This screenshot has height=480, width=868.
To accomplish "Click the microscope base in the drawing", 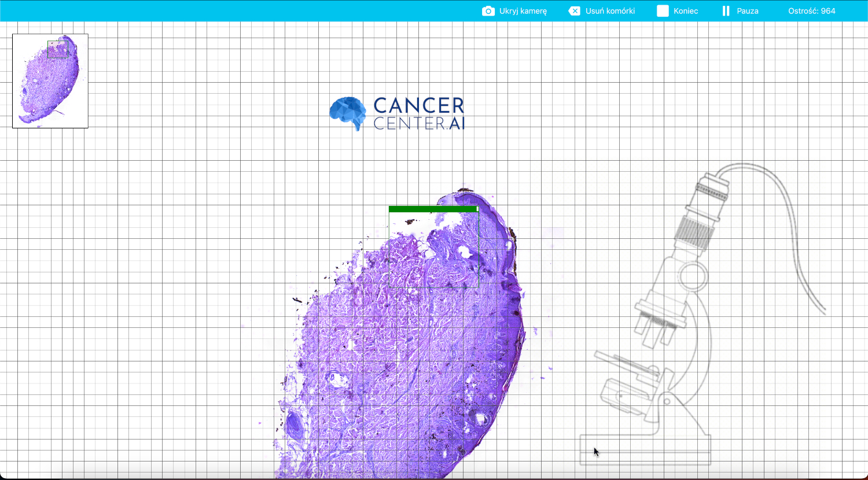I will tap(645, 450).
